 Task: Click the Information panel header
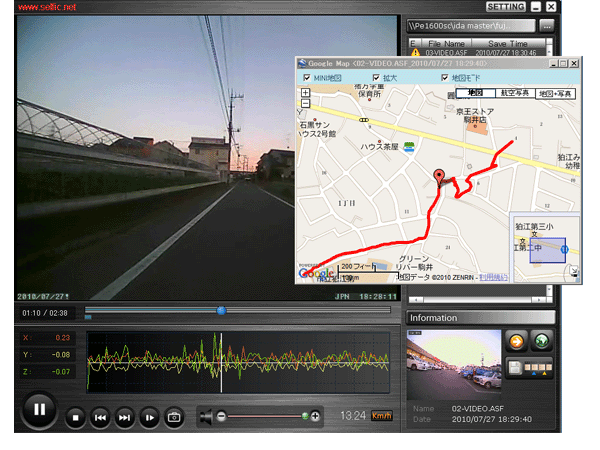480,318
